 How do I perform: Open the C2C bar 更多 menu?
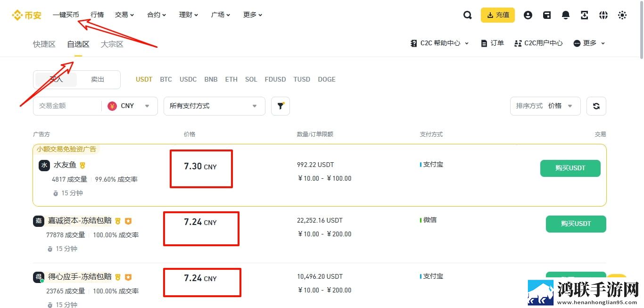click(x=589, y=43)
